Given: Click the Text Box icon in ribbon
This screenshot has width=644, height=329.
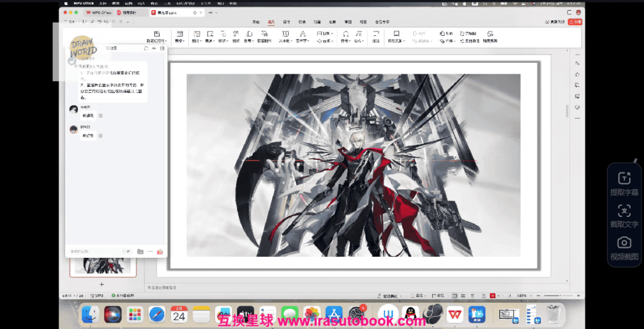Looking at the screenshot, I should (286, 34).
